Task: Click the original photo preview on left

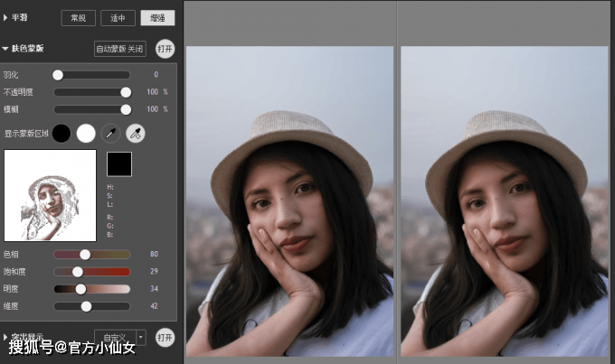Action: tap(289, 201)
